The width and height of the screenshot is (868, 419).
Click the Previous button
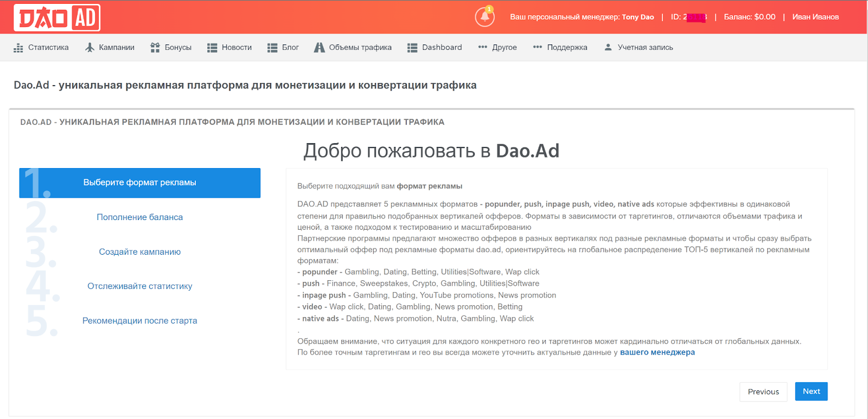click(x=763, y=391)
